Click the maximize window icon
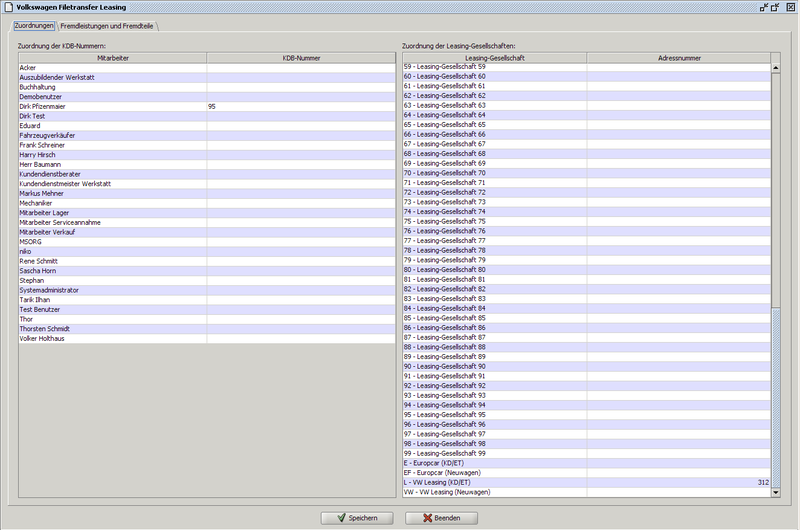800x530 pixels. (x=776, y=7)
